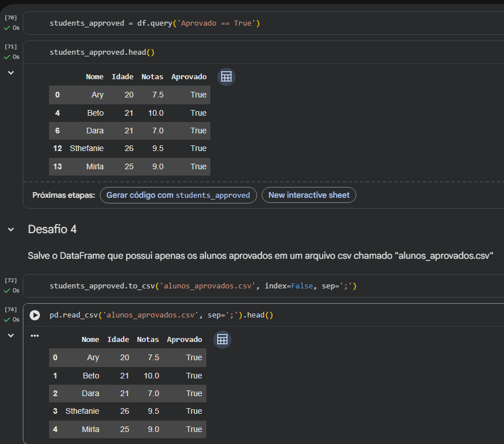Collapse the Desafio 4 section
Image resolution: width=504 pixels, height=444 pixels.
click(11, 229)
